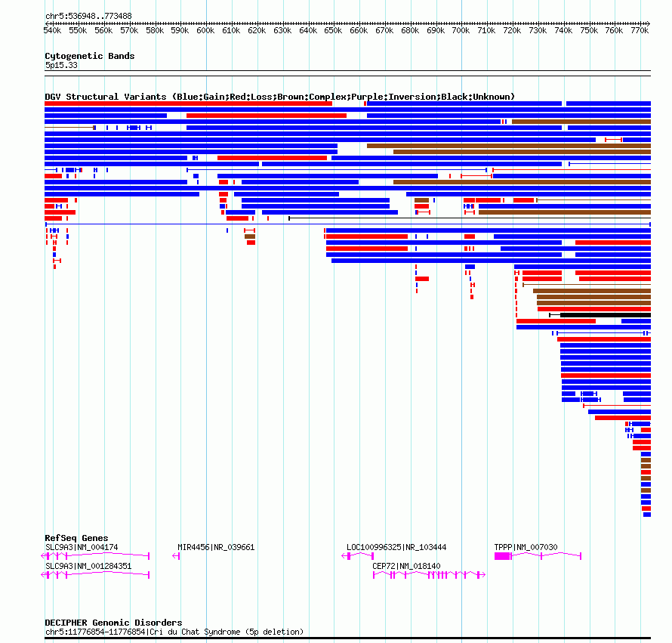This screenshot has height=643, width=672.
Task: Select the 720k ruler position
Action: coord(512,30)
